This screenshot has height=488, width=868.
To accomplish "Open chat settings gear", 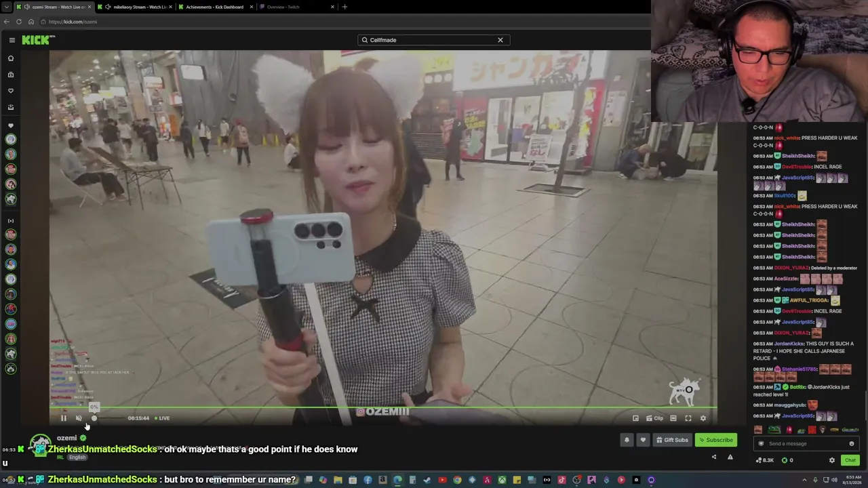I will (x=832, y=460).
